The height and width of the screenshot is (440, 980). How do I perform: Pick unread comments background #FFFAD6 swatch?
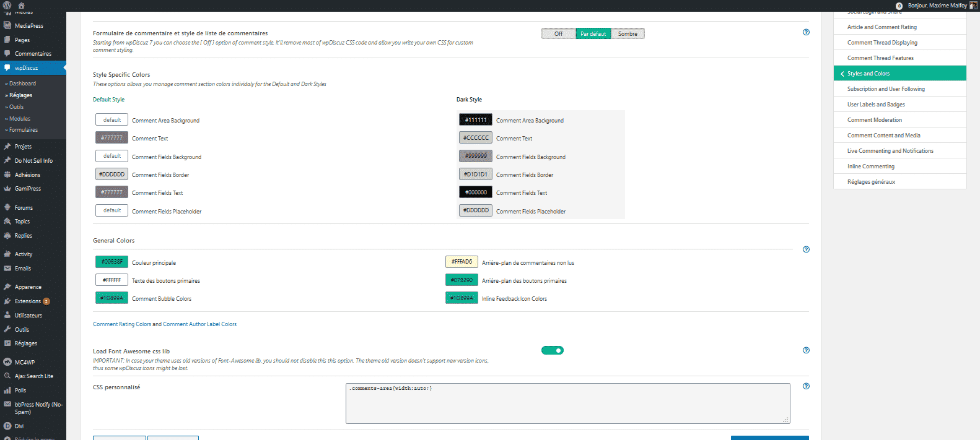click(x=462, y=262)
